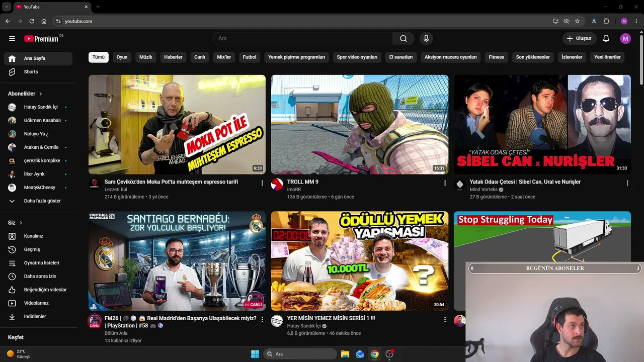Open the Sam Çeviköz Moka Pot video title
The image size is (644, 362).
(x=171, y=182)
